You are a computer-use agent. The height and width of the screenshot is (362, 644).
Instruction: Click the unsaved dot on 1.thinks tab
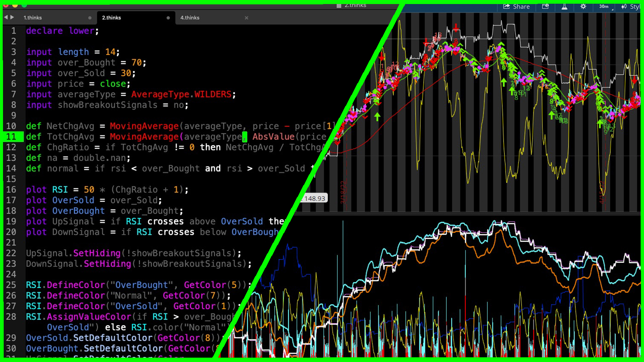[90, 18]
